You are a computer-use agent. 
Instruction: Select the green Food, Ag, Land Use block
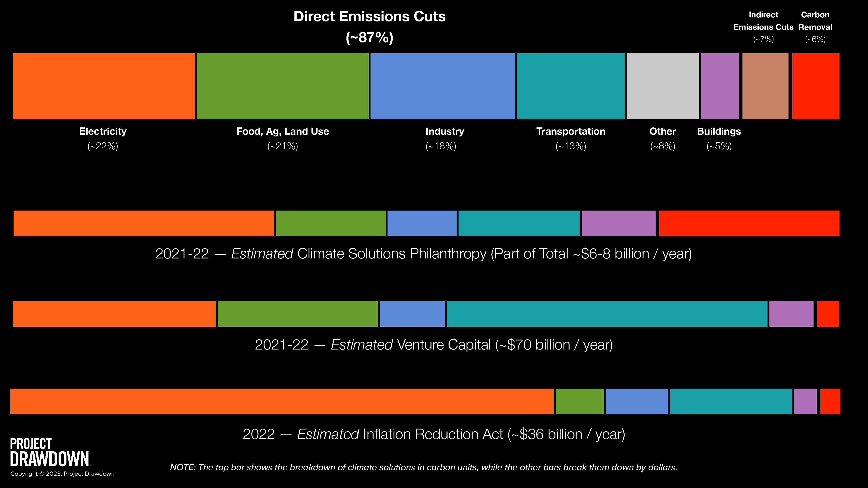(x=282, y=86)
